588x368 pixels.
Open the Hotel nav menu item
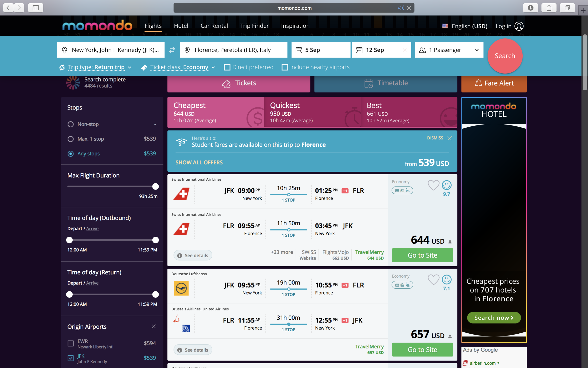pyautogui.click(x=181, y=26)
